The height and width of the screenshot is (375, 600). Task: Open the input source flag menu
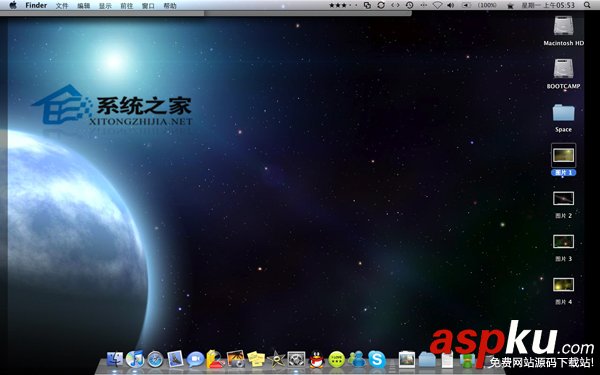(x=510, y=5)
